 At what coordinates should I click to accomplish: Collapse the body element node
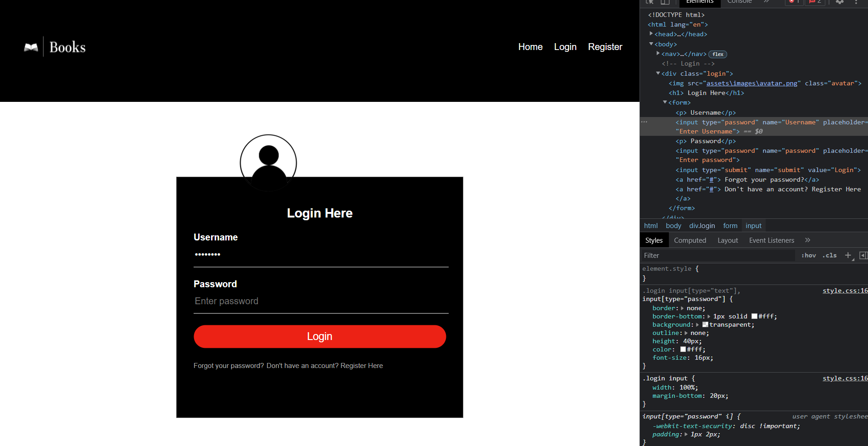[x=651, y=44]
